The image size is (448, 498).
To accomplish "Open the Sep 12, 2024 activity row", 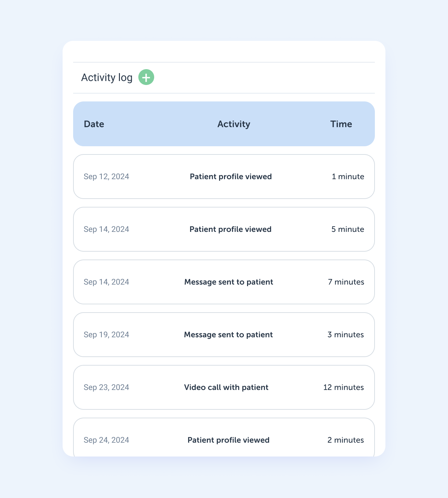I will 224,177.
